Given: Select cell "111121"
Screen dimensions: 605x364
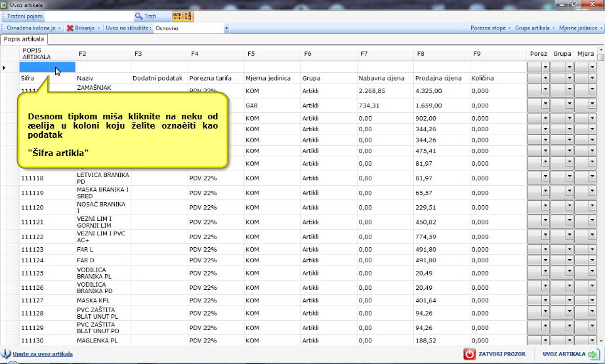Looking at the screenshot, I should tap(47, 222).
